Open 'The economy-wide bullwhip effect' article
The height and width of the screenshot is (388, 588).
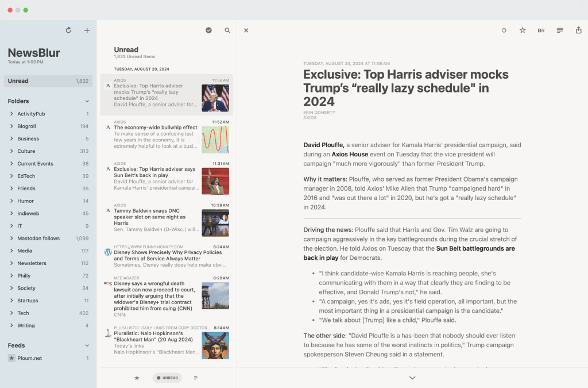pyautogui.click(x=167, y=136)
